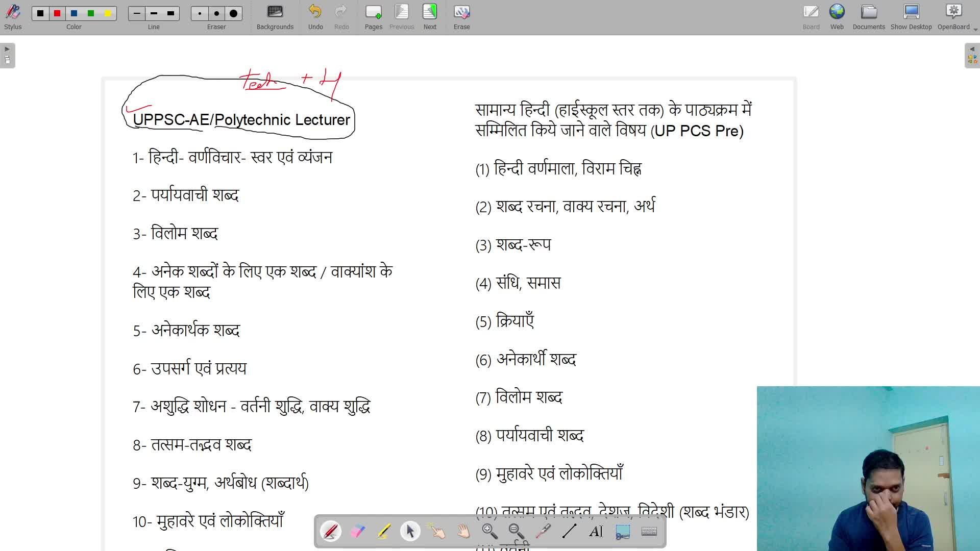Viewport: 980px width, 551px height.
Task: Click the text '9- शब्द-युग्म, अर्थबोध (शब्दार्थ)'
Action: point(220,483)
